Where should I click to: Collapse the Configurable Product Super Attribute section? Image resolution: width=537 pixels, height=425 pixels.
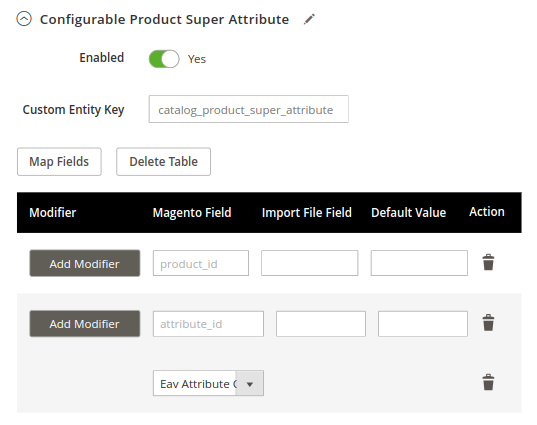[24, 19]
